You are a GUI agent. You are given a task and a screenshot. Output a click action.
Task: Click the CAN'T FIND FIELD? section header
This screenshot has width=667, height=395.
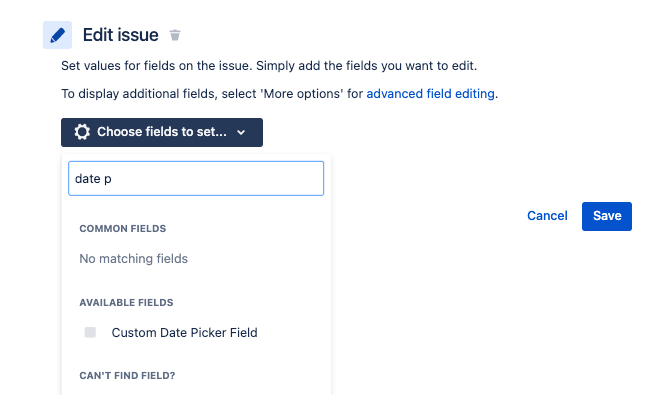(127, 376)
